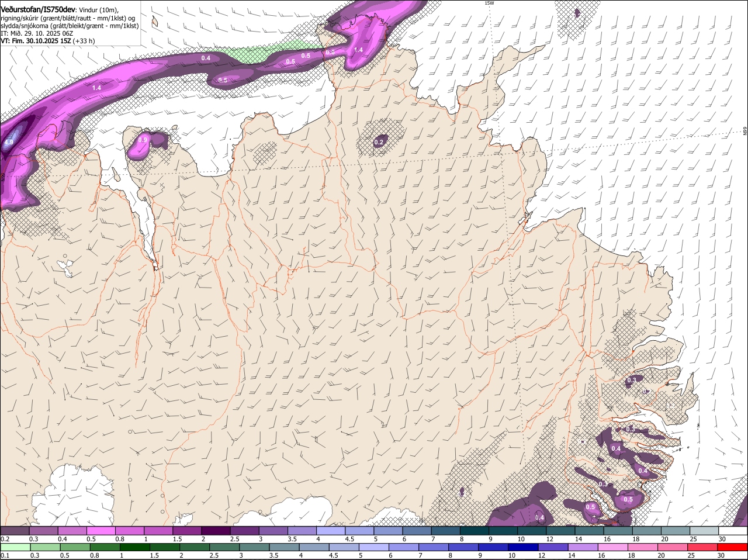
Task: Pick the 5–6 pale blue swatch in lower legend
Action: 375,548
